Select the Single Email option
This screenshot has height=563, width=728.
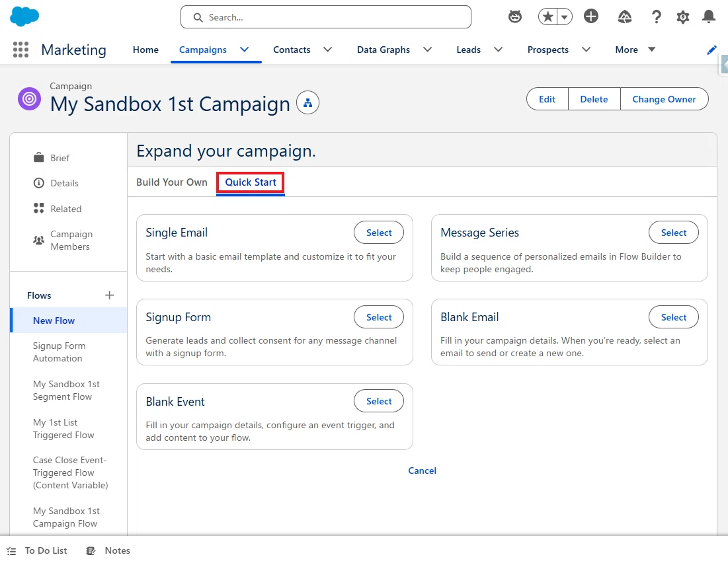point(379,233)
